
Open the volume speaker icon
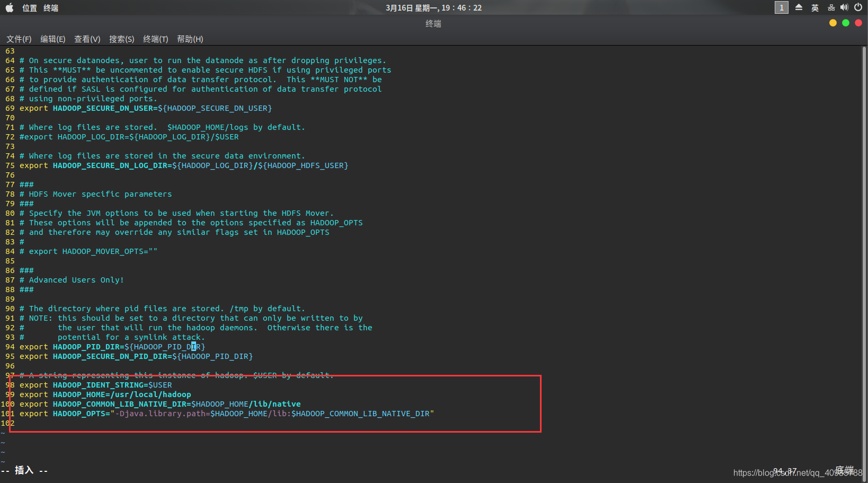[844, 7]
